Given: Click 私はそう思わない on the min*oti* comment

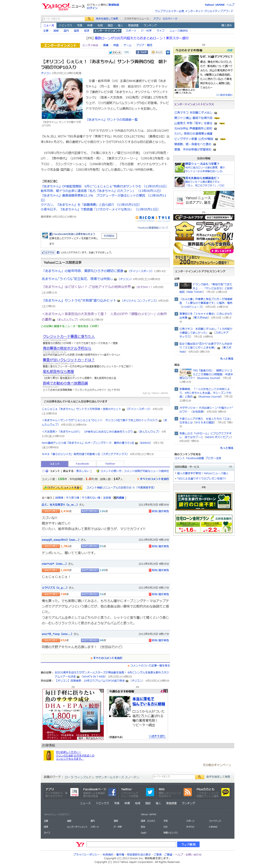Looking at the screenshot, I should pyautogui.click(x=90, y=570).
